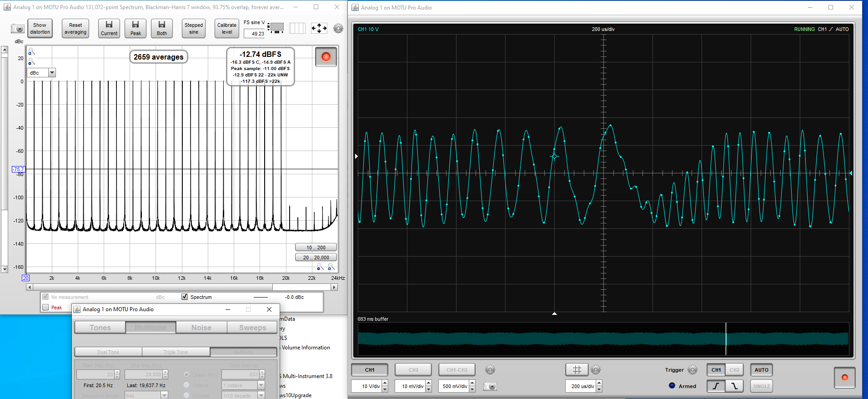Zoom in horizontal axis magnifier on spectrum
The height and width of the screenshot is (399, 868).
pyautogui.click(x=331, y=267)
